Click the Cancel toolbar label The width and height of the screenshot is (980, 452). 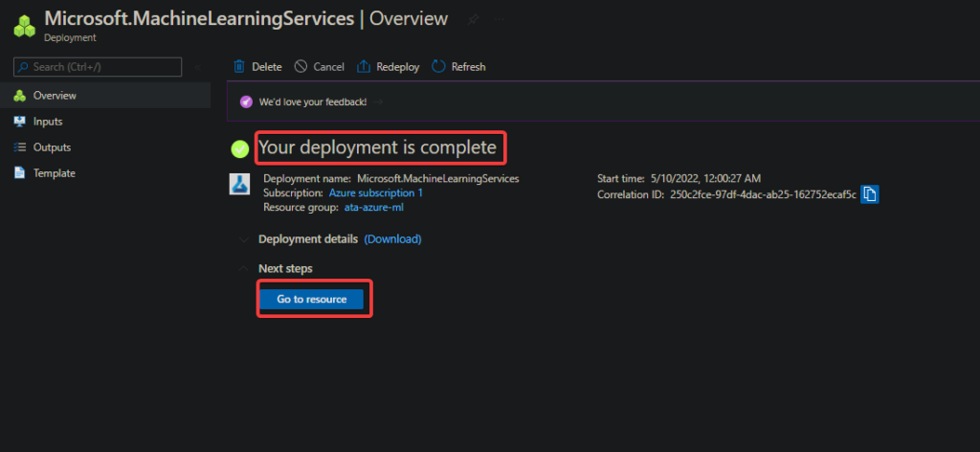tap(329, 67)
